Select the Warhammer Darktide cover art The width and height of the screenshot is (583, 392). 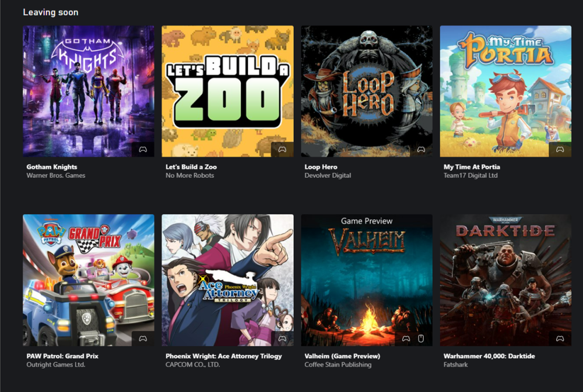pyautogui.click(x=505, y=280)
